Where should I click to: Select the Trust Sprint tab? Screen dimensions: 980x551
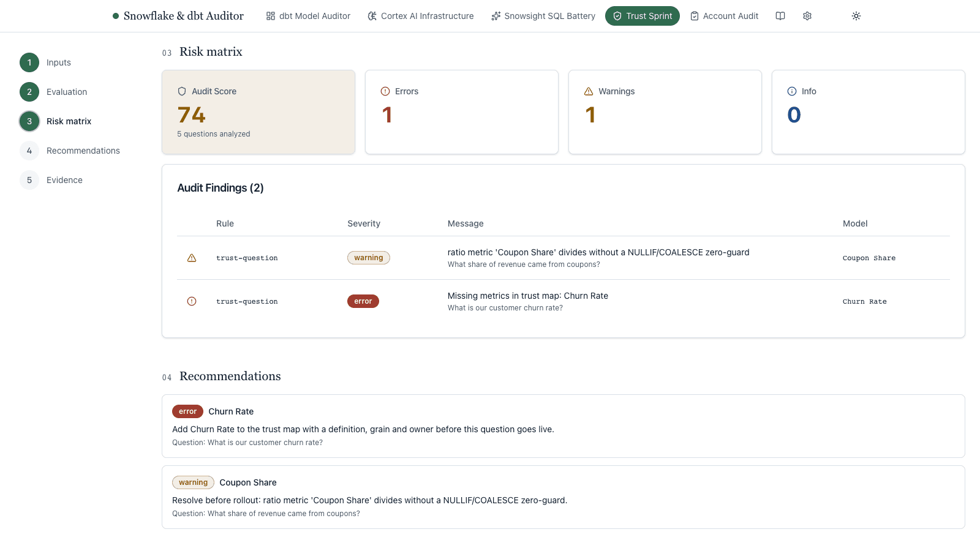643,16
